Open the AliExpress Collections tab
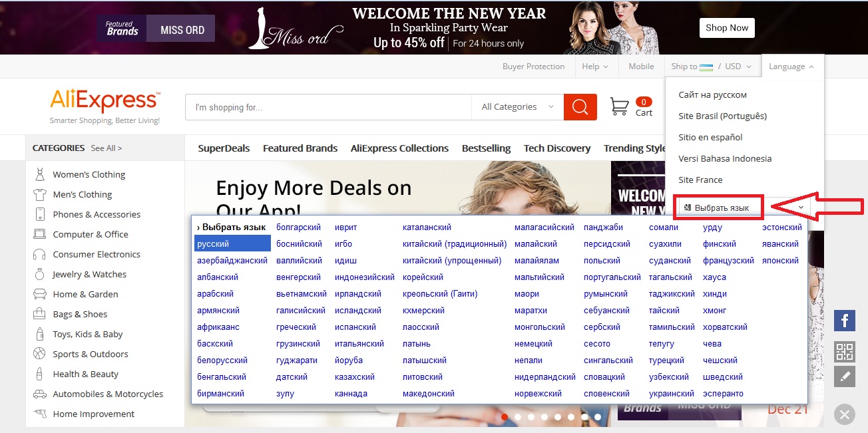The image size is (868, 433). [x=399, y=148]
